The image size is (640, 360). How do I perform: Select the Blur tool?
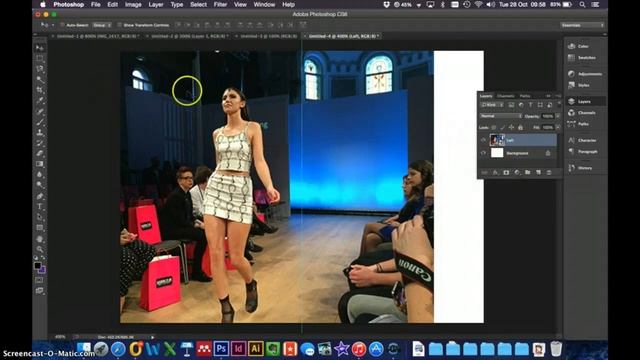coord(40,175)
